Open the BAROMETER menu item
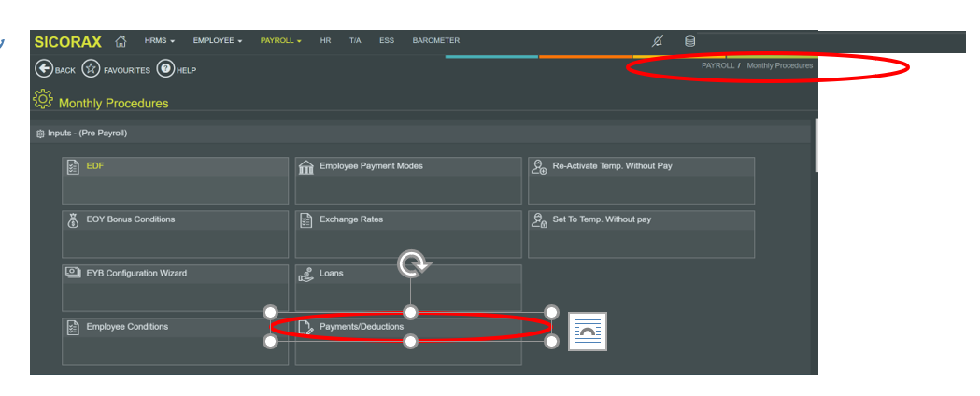The width and height of the screenshot is (980, 396). click(435, 41)
